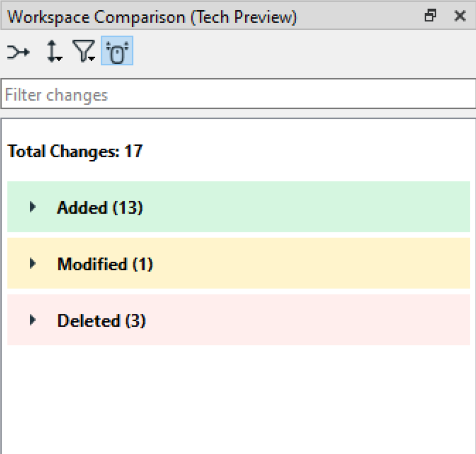Open the sort order dropdown icon
Viewport: 476px width, 454px height.
pyautogui.click(x=54, y=53)
